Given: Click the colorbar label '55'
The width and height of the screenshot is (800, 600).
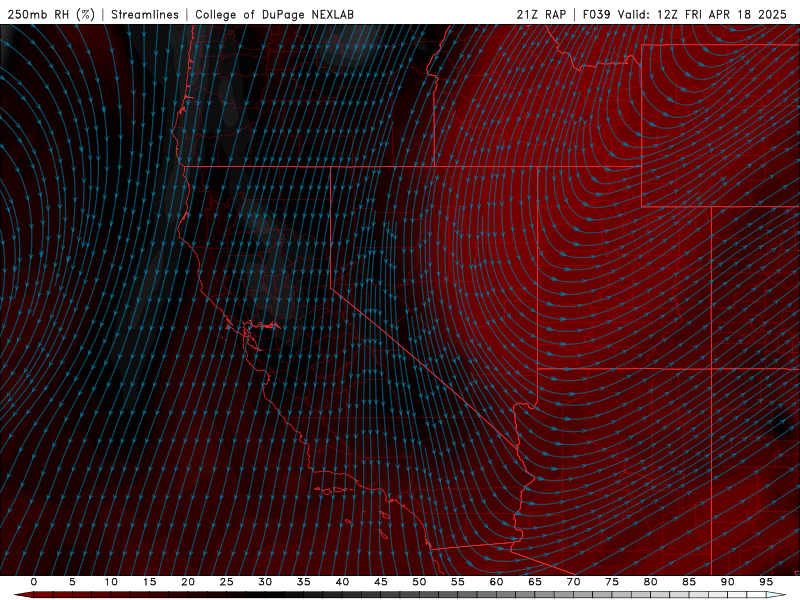Looking at the screenshot, I should (x=458, y=582).
